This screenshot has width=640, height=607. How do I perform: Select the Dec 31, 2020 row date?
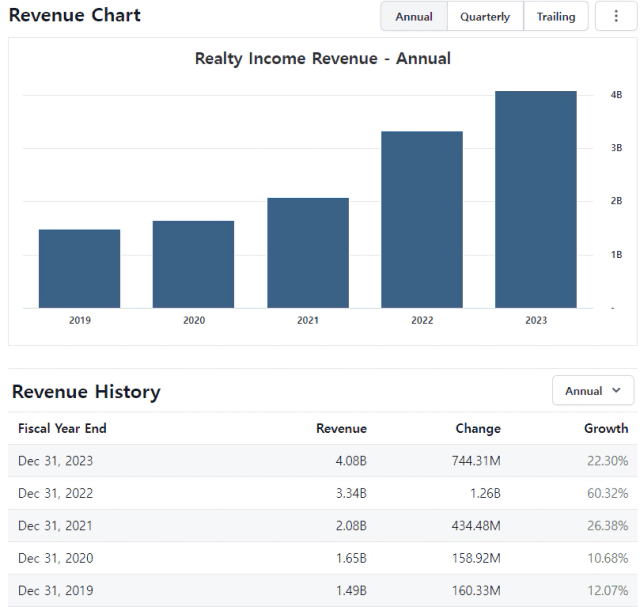pos(56,558)
